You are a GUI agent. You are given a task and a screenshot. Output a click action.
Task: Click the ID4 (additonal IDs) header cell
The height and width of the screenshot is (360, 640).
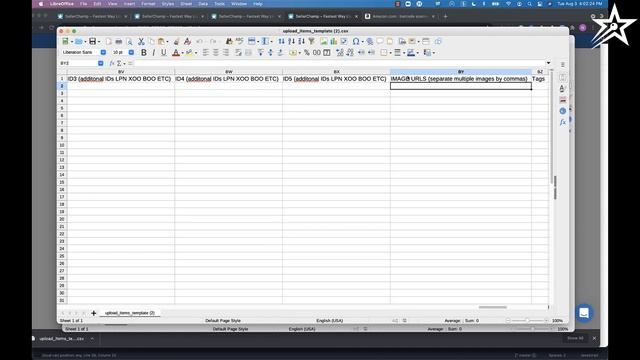pyautogui.click(x=229, y=79)
